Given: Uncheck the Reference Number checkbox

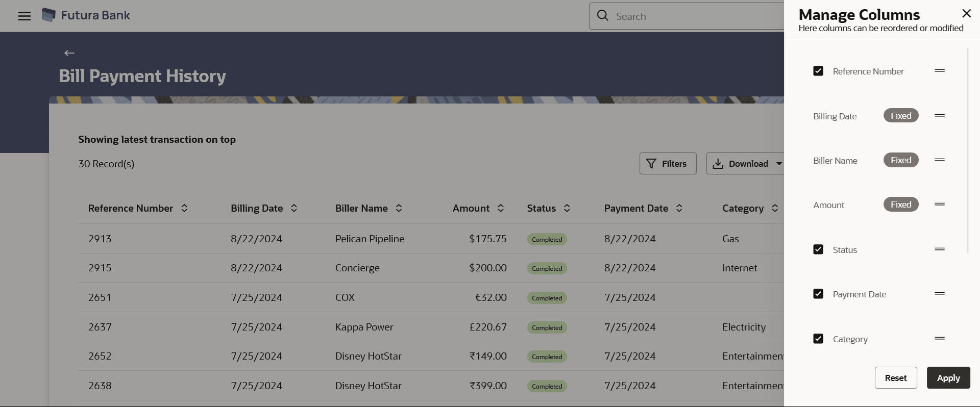Looking at the screenshot, I should 818,71.
